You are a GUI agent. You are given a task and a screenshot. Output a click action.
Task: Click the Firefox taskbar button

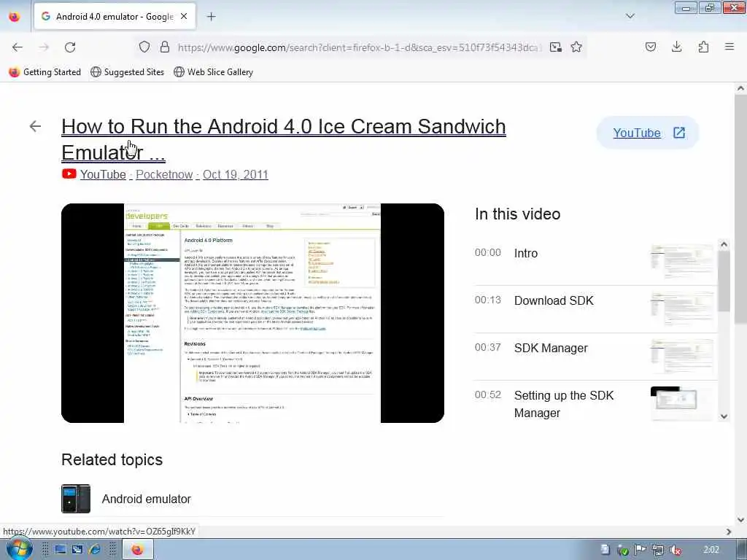pos(138,550)
